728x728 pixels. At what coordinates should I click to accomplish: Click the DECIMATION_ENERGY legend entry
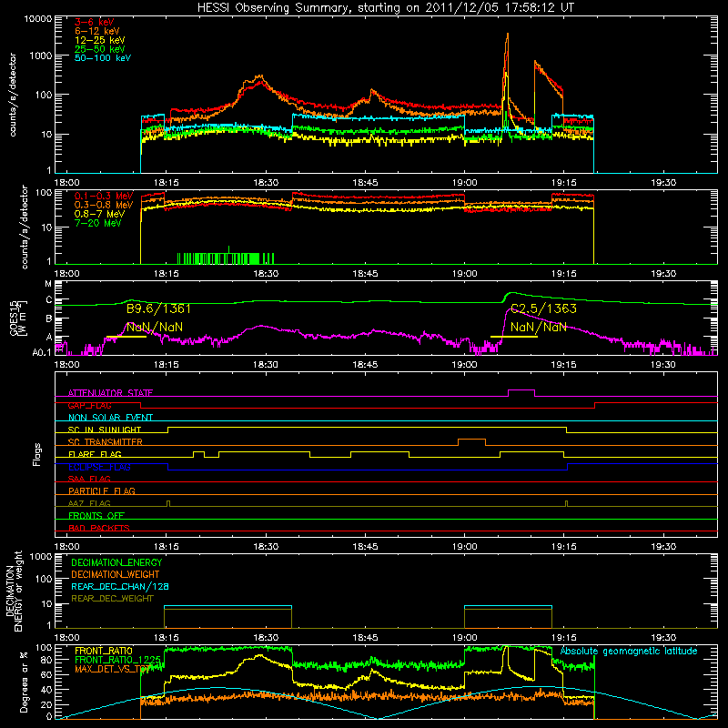[x=116, y=562]
